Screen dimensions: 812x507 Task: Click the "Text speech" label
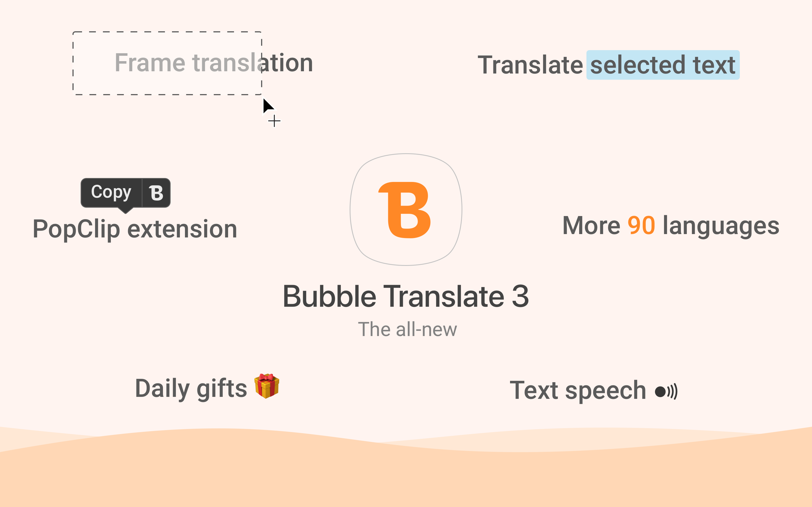(x=578, y=391)
